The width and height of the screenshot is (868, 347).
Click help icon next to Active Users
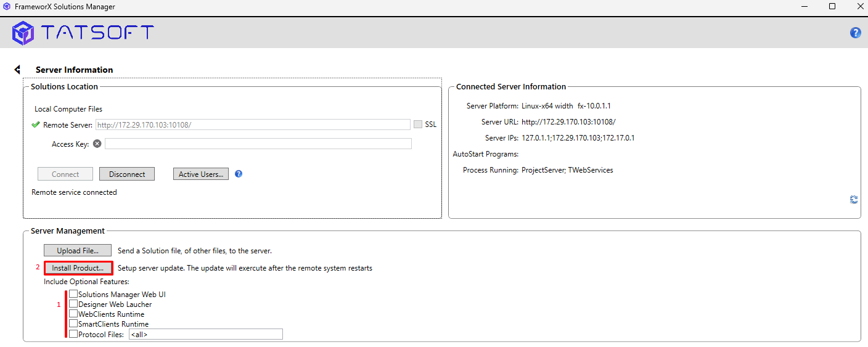239,174
